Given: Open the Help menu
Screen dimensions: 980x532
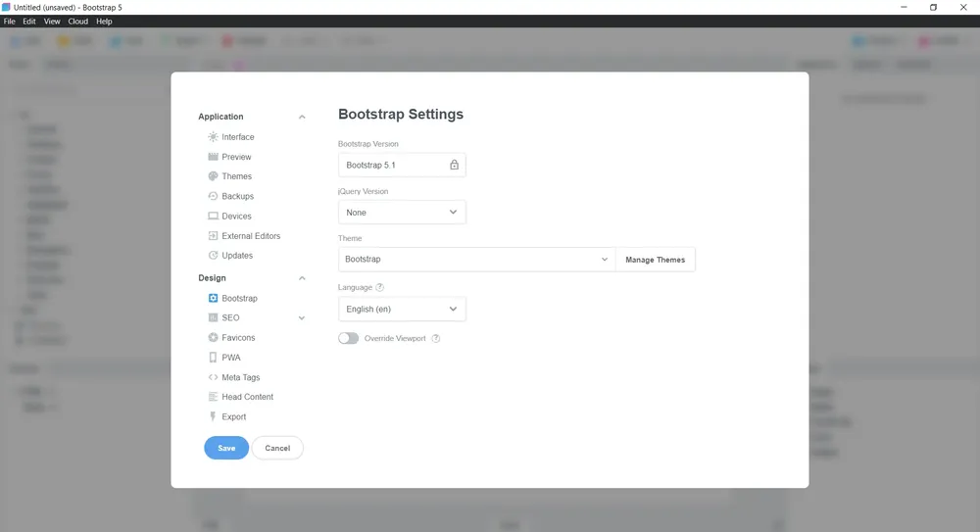Looking at the screenshot, I should tap(105, 22).
